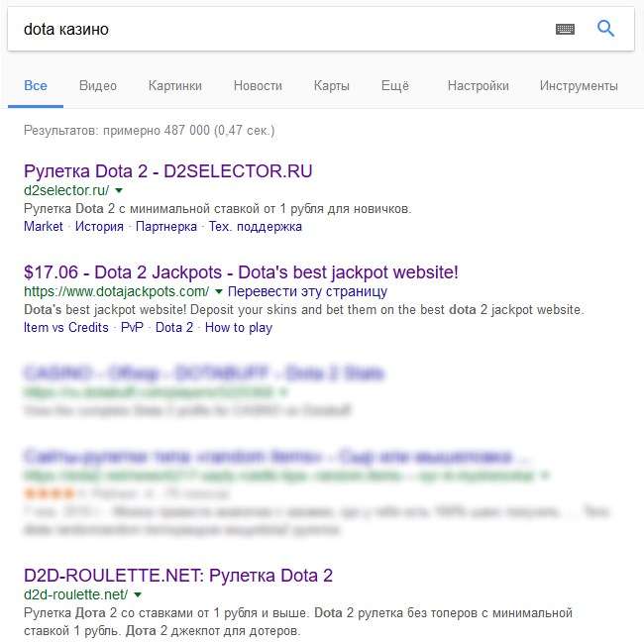644x644 pixels.
Task: Open the How to play sitelink
Action: (x=239, y=327)
